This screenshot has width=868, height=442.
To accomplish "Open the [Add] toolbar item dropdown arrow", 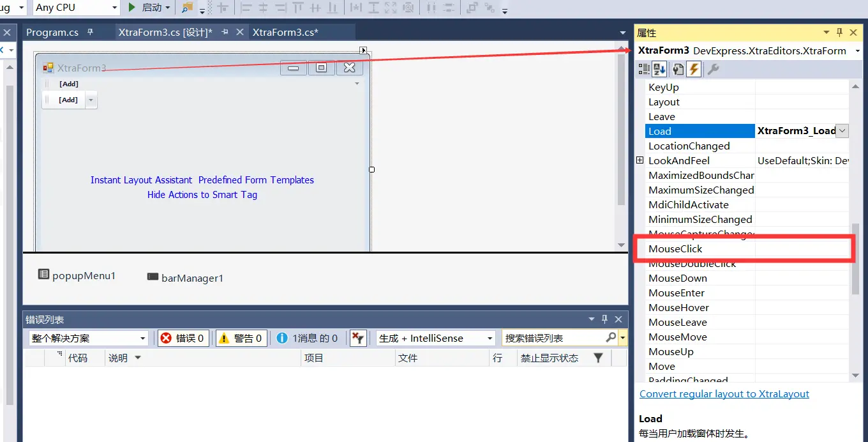I will [x=91, y=100].
